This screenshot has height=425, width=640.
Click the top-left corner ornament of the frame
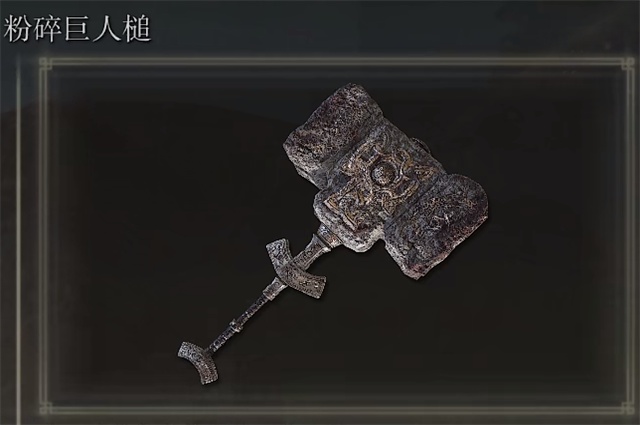(46, 64)
